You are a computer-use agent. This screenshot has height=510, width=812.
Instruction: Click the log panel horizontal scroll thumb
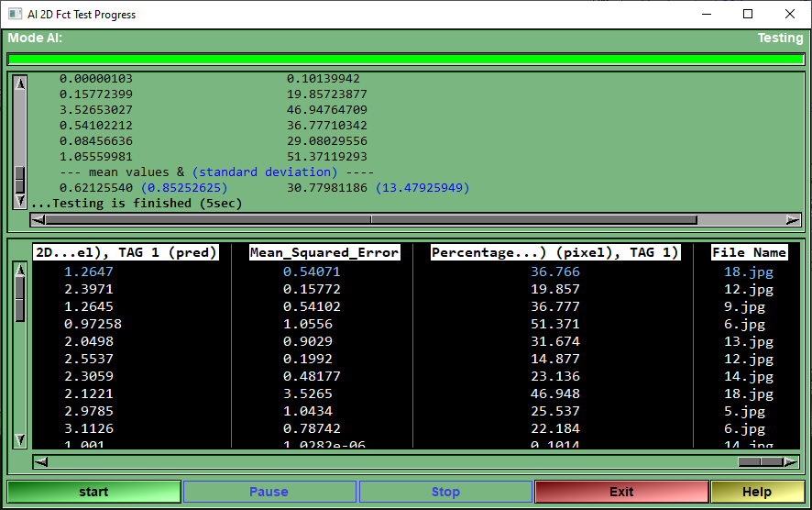(x=371, y=220)
